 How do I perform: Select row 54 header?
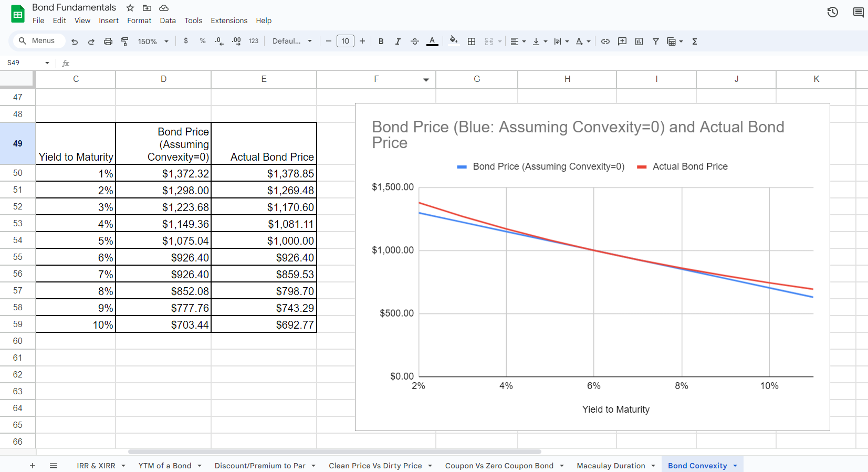pos(18,240)
